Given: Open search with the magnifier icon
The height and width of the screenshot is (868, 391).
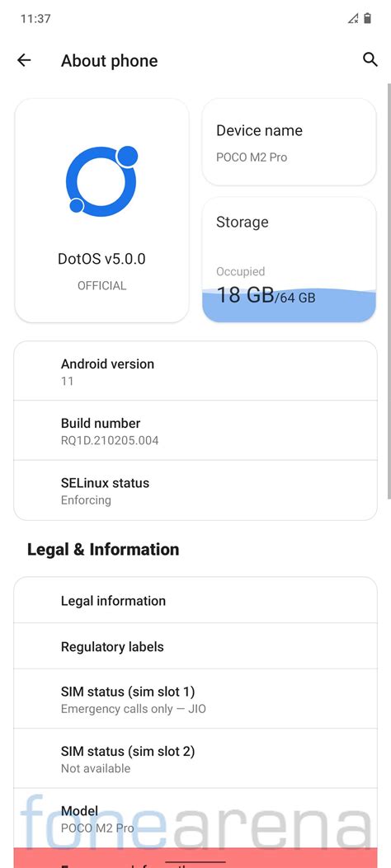Looking at the screenshot, I should point(370,60).
